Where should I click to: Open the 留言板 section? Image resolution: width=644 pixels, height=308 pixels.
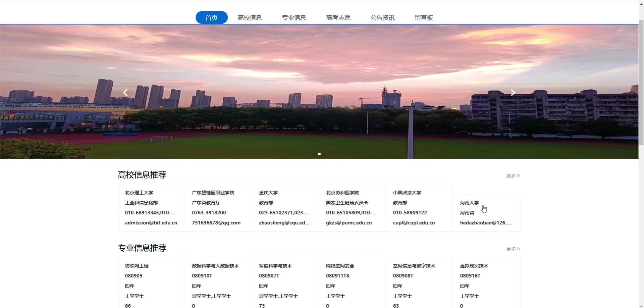(x=424, y=17)
